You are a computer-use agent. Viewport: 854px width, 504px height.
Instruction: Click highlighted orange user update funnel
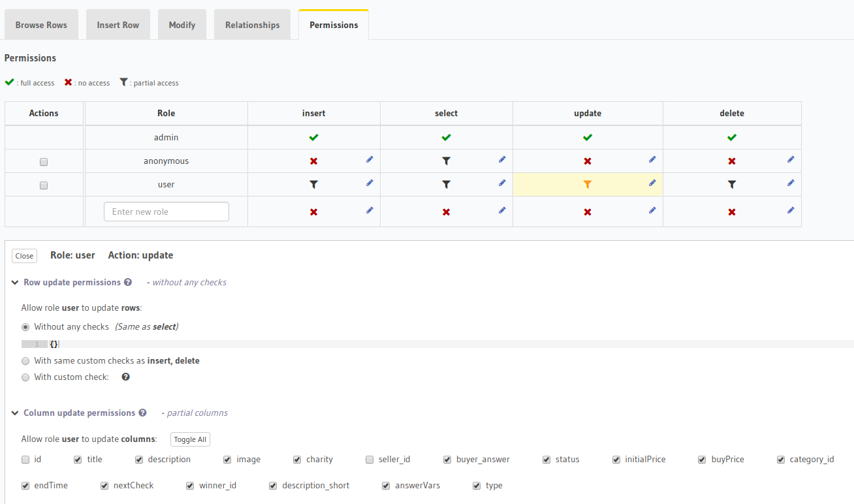click(x=588, y=185)
